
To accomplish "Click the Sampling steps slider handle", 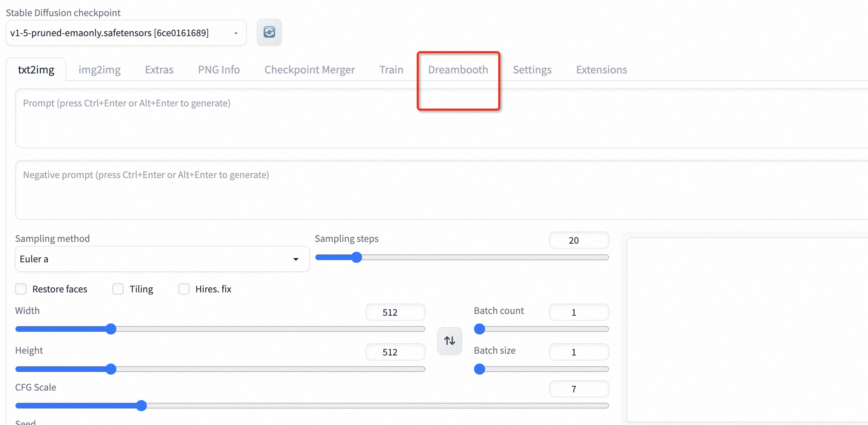I will point(357,257).
